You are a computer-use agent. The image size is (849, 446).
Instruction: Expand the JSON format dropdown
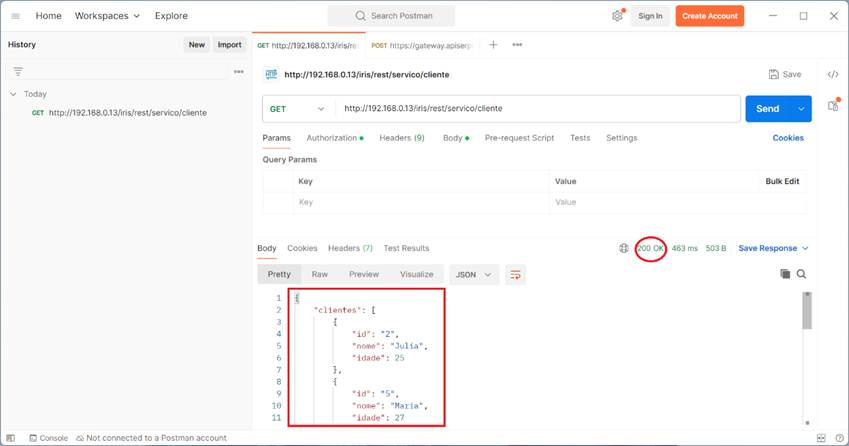pyautogui.click(x=474, y=274)
